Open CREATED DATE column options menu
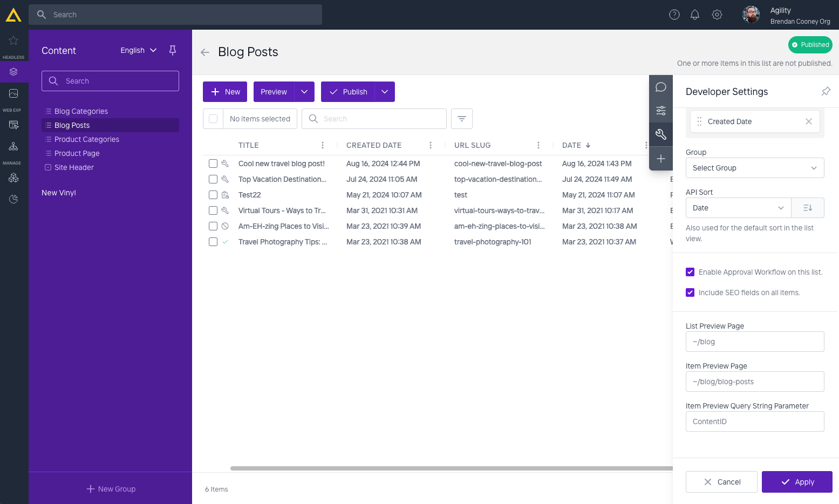 (x=431, y=145)
